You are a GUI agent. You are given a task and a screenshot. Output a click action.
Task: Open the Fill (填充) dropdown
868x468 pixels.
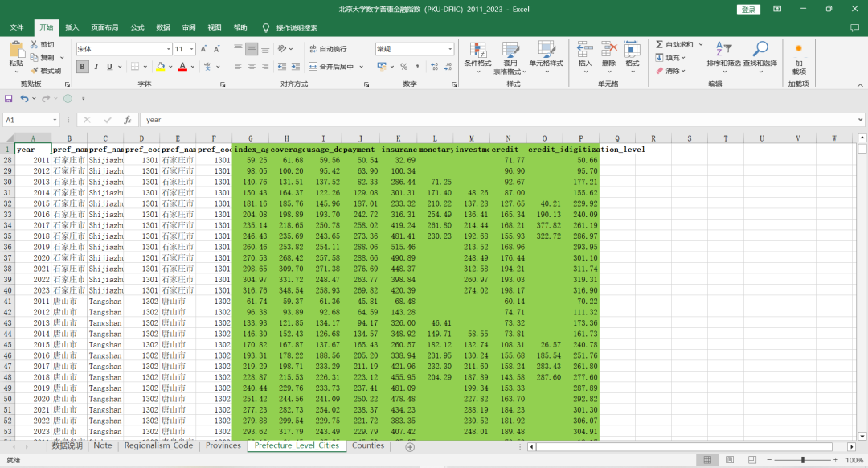[x=671, y=58]
